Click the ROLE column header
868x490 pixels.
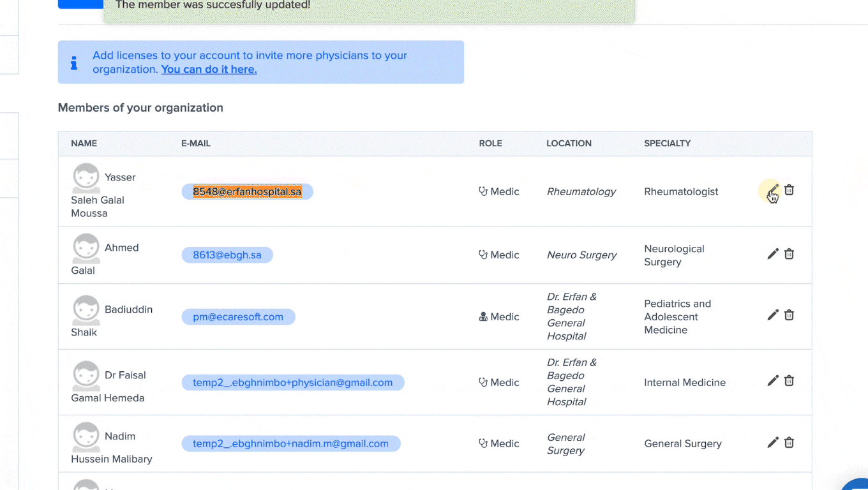[491, 144]
